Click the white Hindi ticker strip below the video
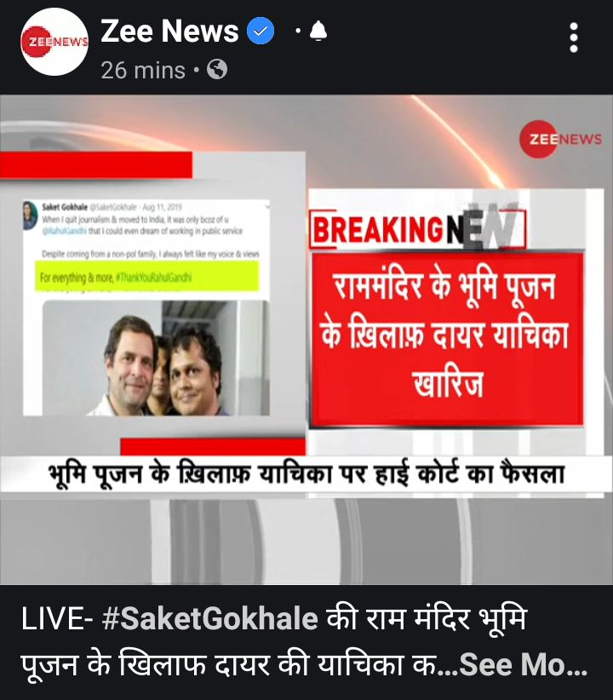 tap(306, 474)
